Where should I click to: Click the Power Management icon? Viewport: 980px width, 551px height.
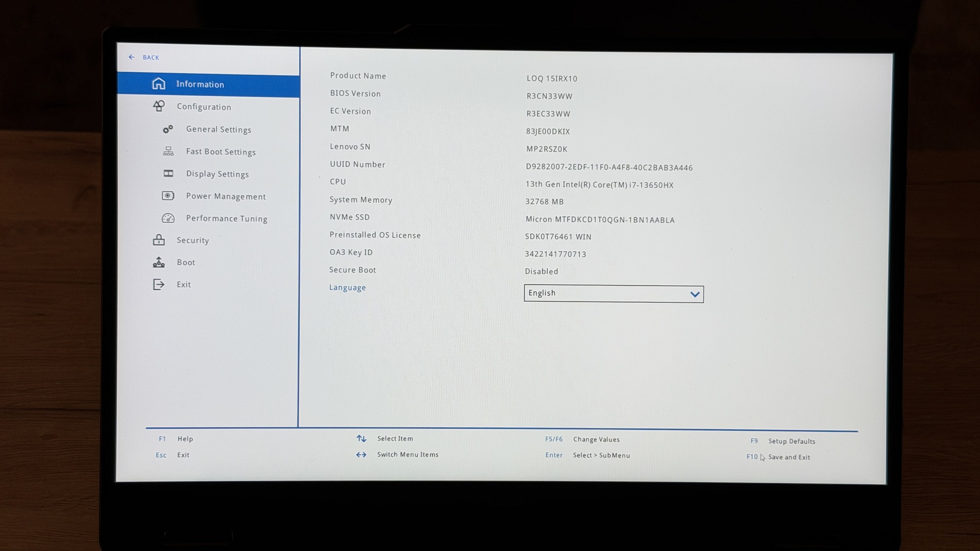(x=168, y=196)
